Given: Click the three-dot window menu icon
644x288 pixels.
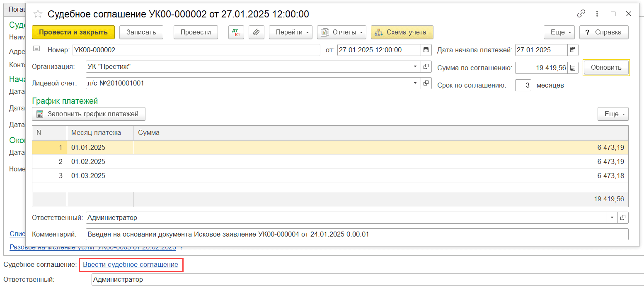Looking at the screenshot, I should click(597, 14).
